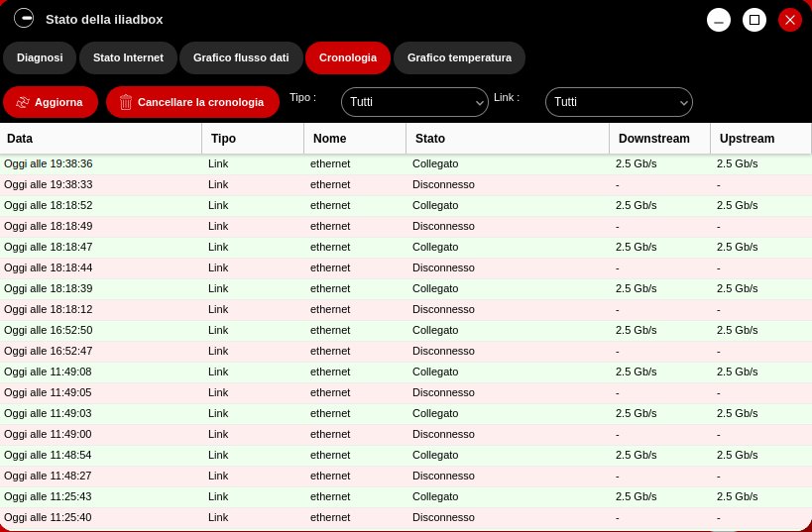Click Upstream 2.5 Gb/s in the 11:48:54 row
Viewport: 812px width, 532px height.
point(737,455)
